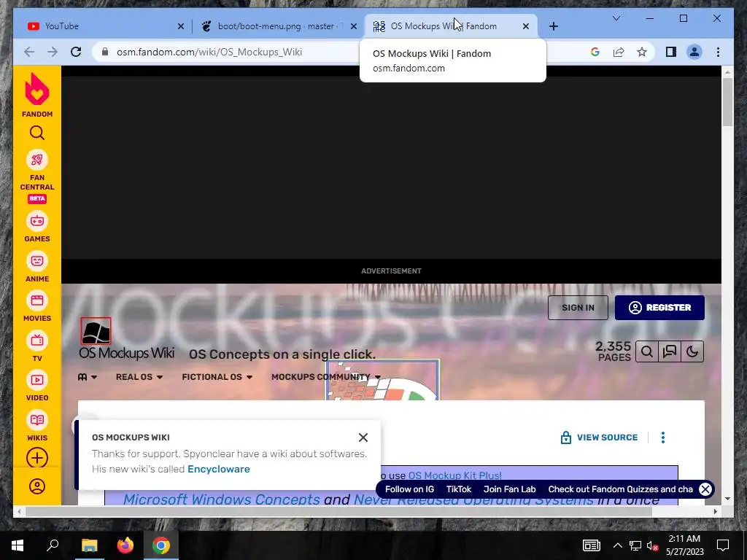Screen dimensions: 747x560
Task: Open page more-options vertical dots
Action: [662, 437]
